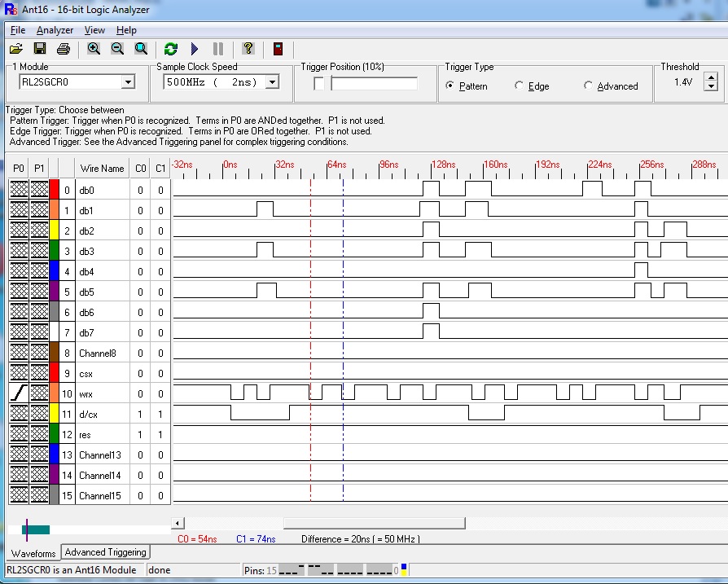Select the Edge trigger type
The height and width of the screenshot is (584, 728).
[520, 86]
